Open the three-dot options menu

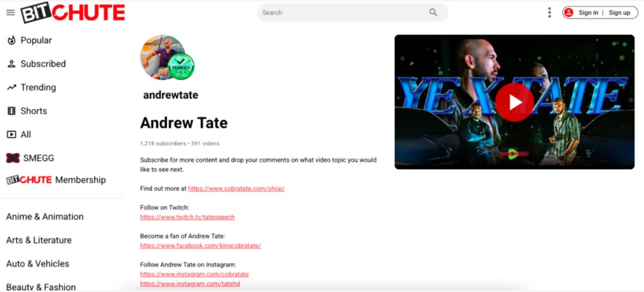click(549, 12)
